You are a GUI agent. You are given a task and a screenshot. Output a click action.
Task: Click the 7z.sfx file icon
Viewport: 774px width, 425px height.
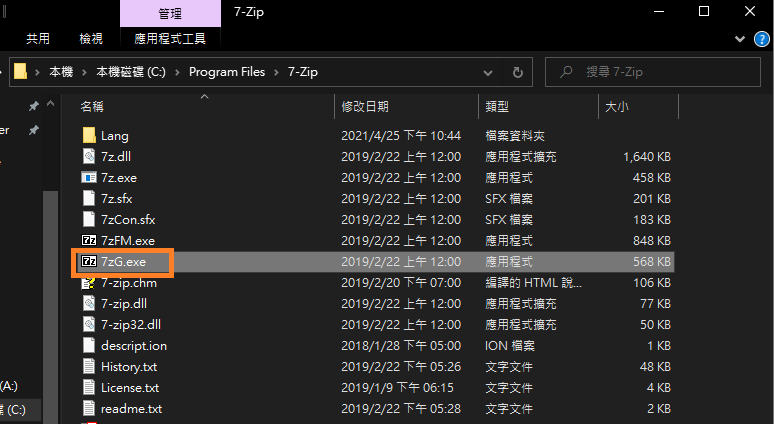[89, 198]
